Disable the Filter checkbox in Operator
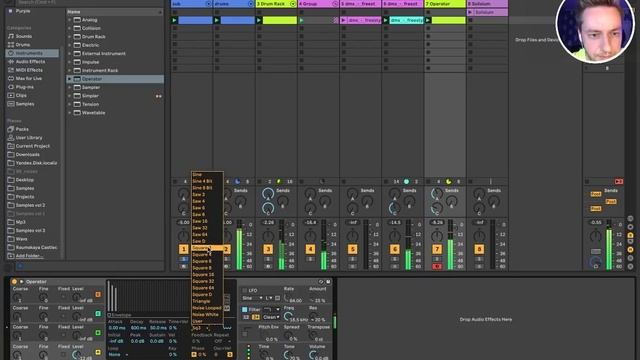The width and height of the screenshot is (640, 360). pyautogui.click(x=244, y=309)
